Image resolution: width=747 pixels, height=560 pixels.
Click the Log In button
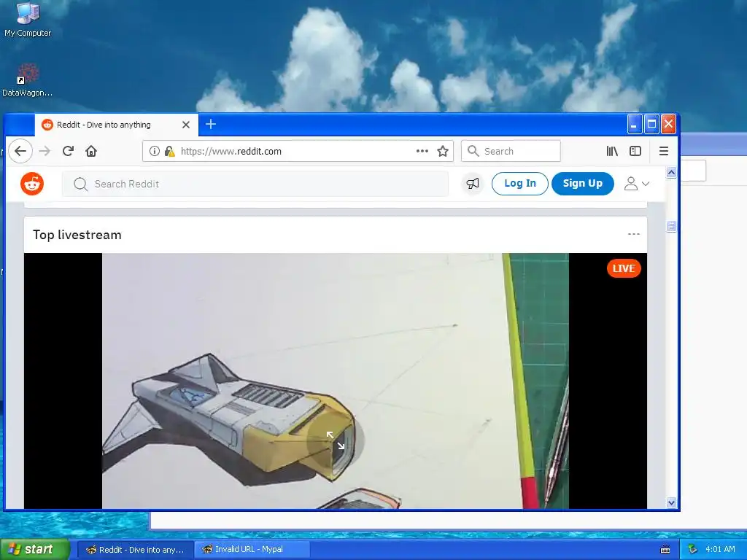519,183
